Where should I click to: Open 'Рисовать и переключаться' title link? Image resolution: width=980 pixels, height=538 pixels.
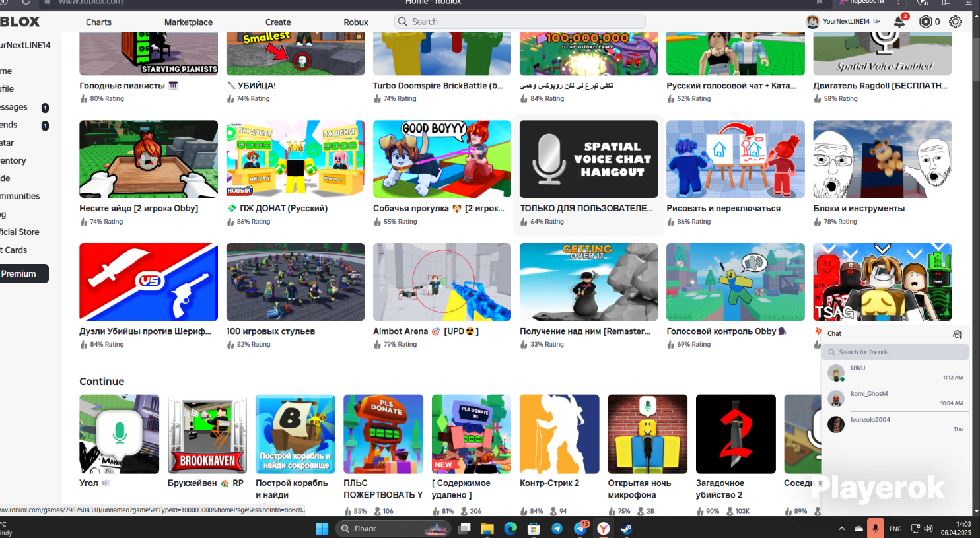[723, 209]
